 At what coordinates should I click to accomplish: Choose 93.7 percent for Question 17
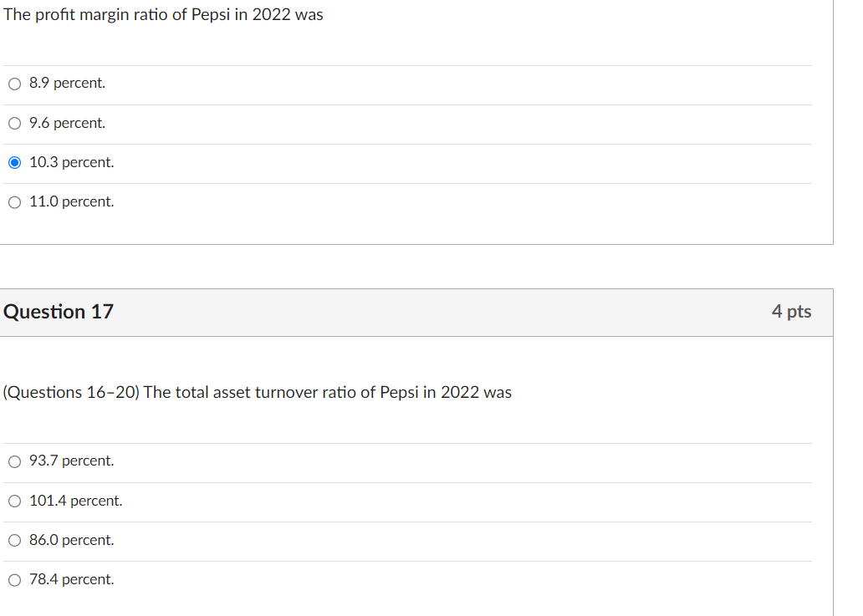14,461
